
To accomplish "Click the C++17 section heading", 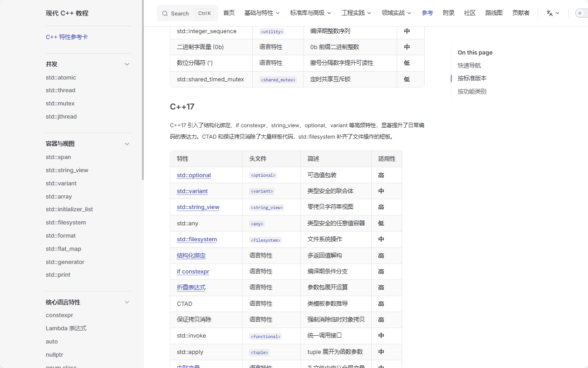I will pyautogui.click(x=182, y=107).
